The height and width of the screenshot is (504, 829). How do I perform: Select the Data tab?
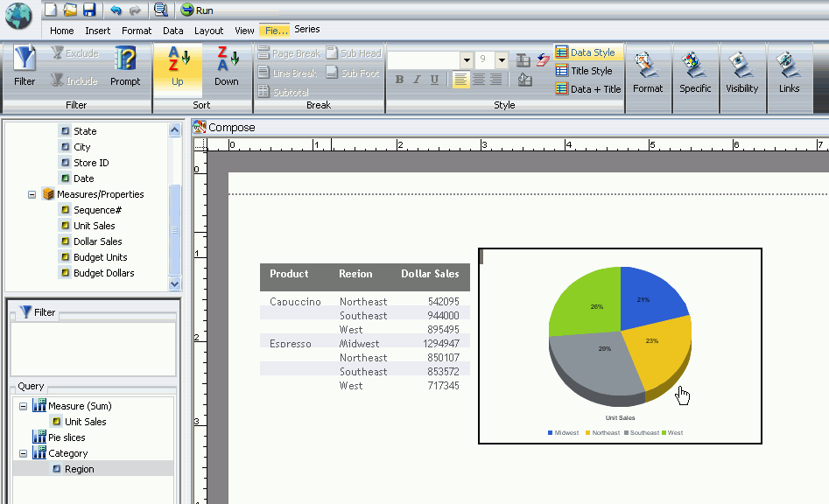coord(172,31)
